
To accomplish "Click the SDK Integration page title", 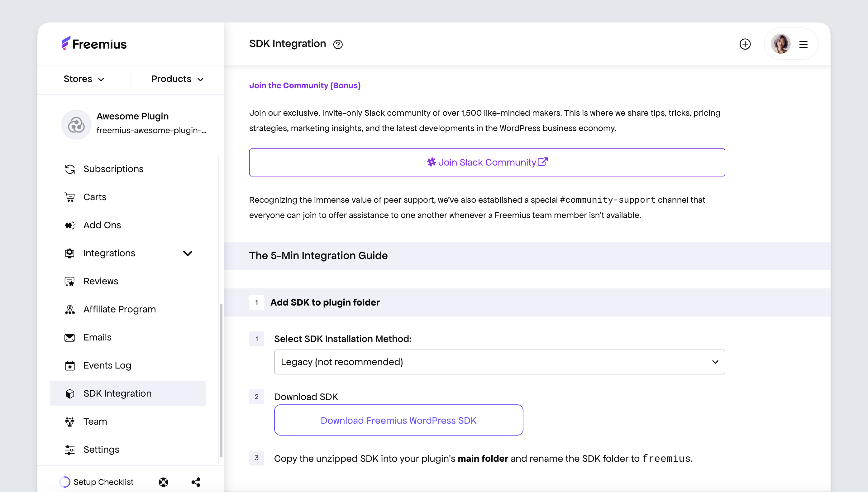I will [287, 44].
